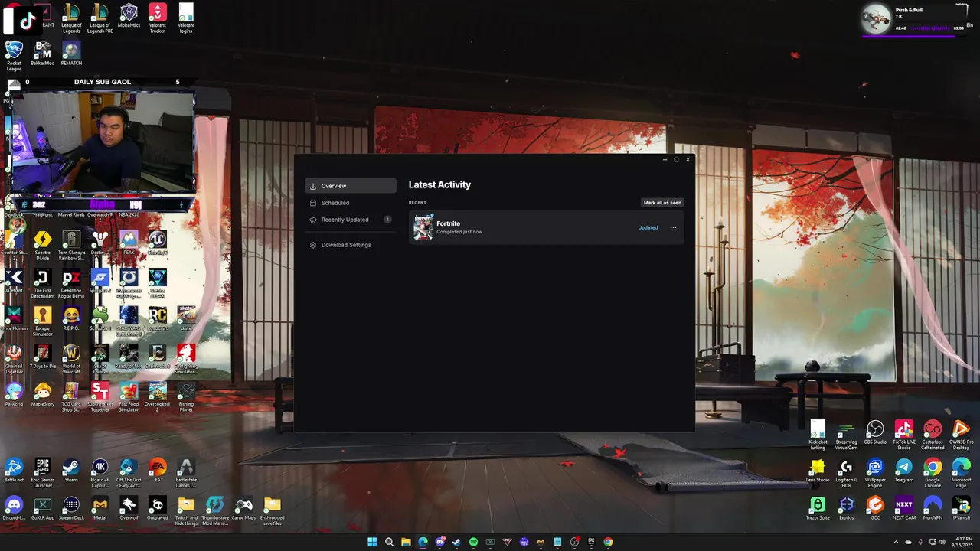Open Overwolf desktop shortcut
980x551 pixels.
tap(129, 509)
